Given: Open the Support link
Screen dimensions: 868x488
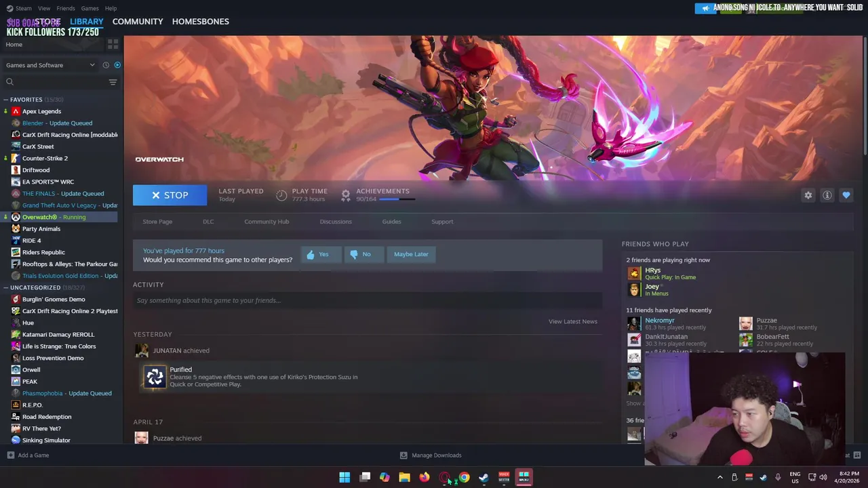Looking at the screenshot, I should pyautogui.click(x=442, y=222).
